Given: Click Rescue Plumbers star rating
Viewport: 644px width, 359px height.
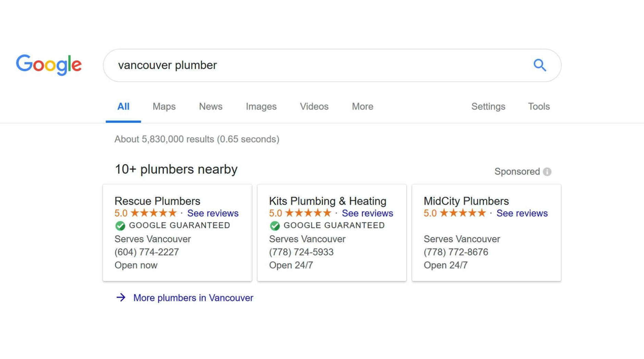Looking at the screenshot, I should [154, 213].
